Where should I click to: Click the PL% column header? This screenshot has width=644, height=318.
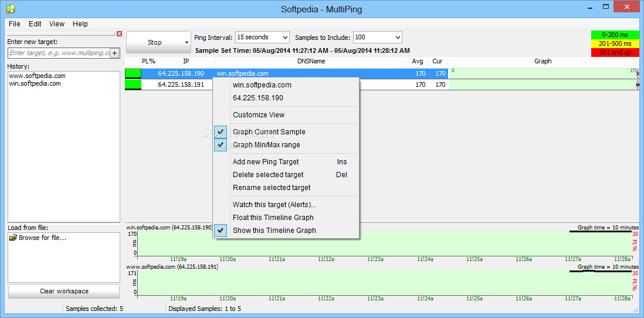(x=148, y=61)
